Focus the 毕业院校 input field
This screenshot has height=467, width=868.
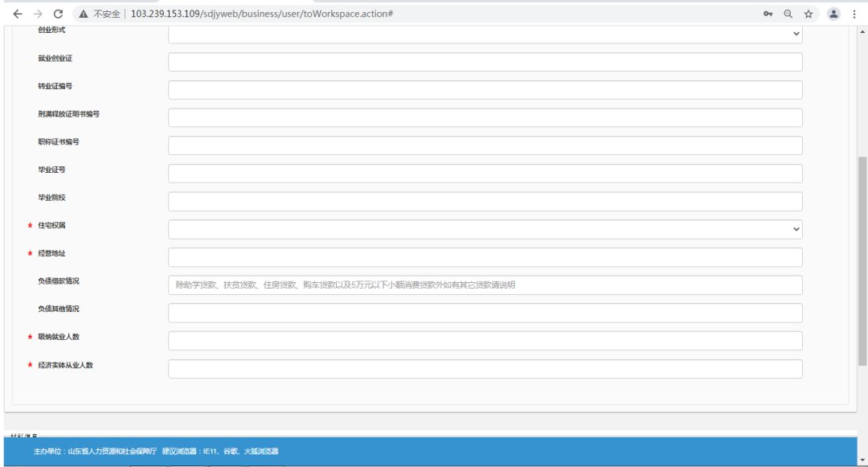[x=485, y=202]
